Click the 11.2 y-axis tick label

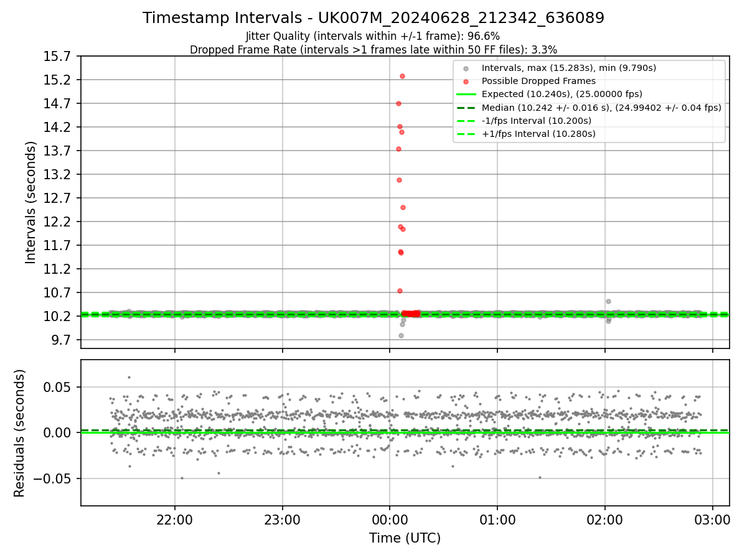pos(57,269)
